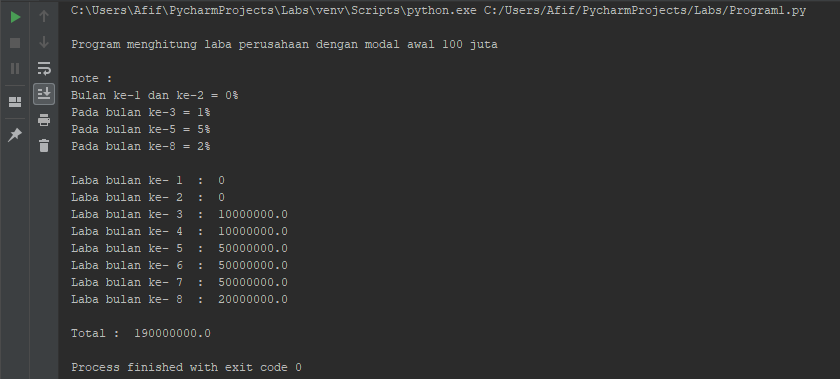Rerun the program with the green Run icon
840x379 pixels.
[15, 17]
